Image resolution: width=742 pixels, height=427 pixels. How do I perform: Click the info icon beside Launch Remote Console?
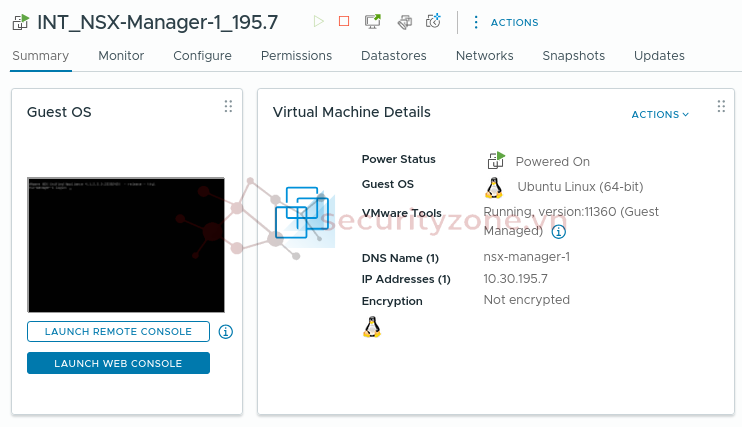(226, 332)
